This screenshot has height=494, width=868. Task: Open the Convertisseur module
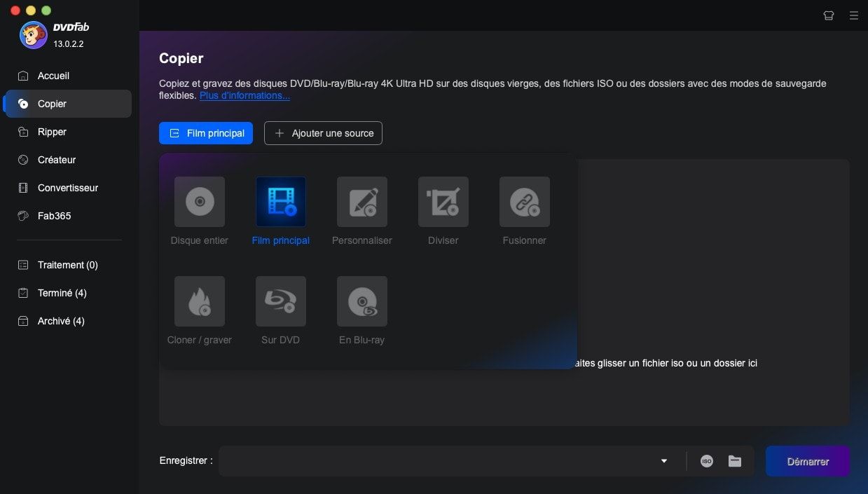click(x=68, y=188)
